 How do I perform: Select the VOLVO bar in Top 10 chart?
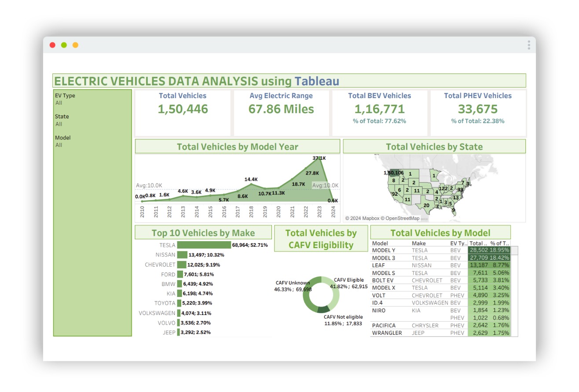[179, 323]
